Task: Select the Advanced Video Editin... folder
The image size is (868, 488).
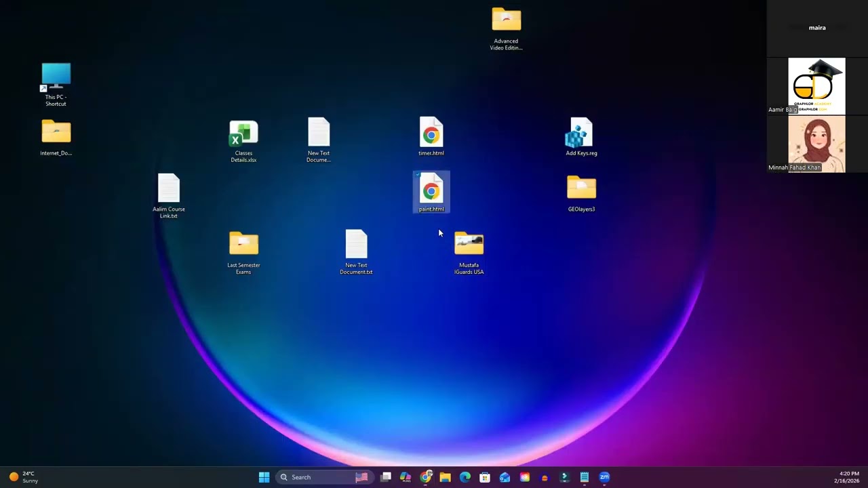Action: coord(506,28)
